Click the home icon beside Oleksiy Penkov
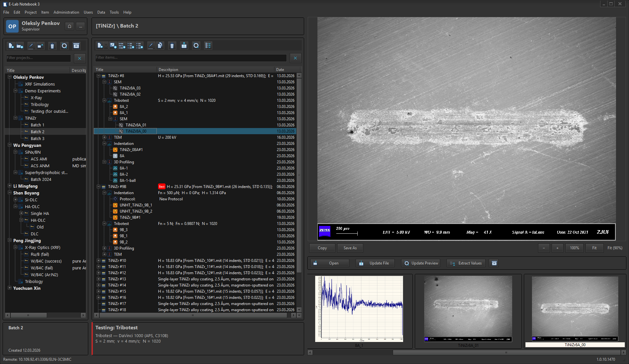The width and height of the screenshot is (629, 364). pyautogui.click(x=69, y=26)
